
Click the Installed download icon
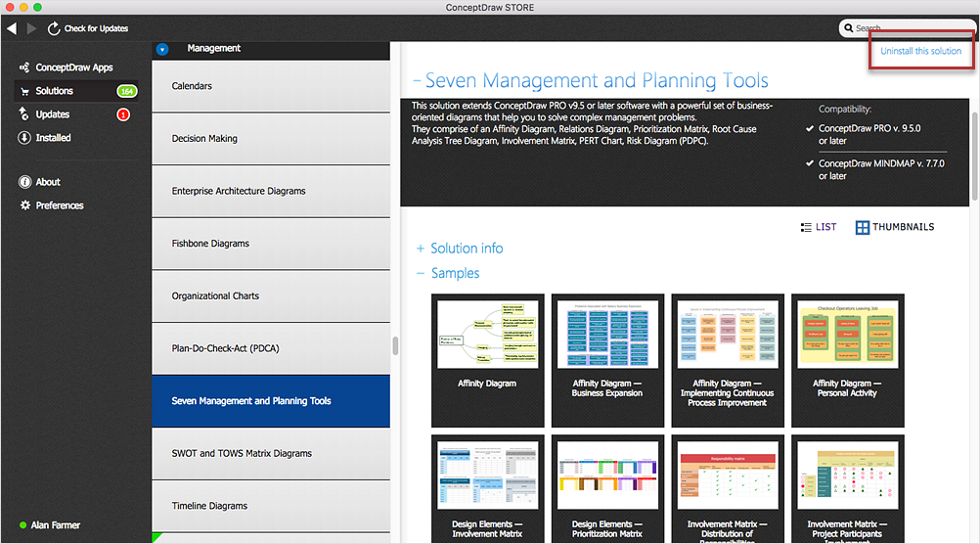click(x=24, y=138)
